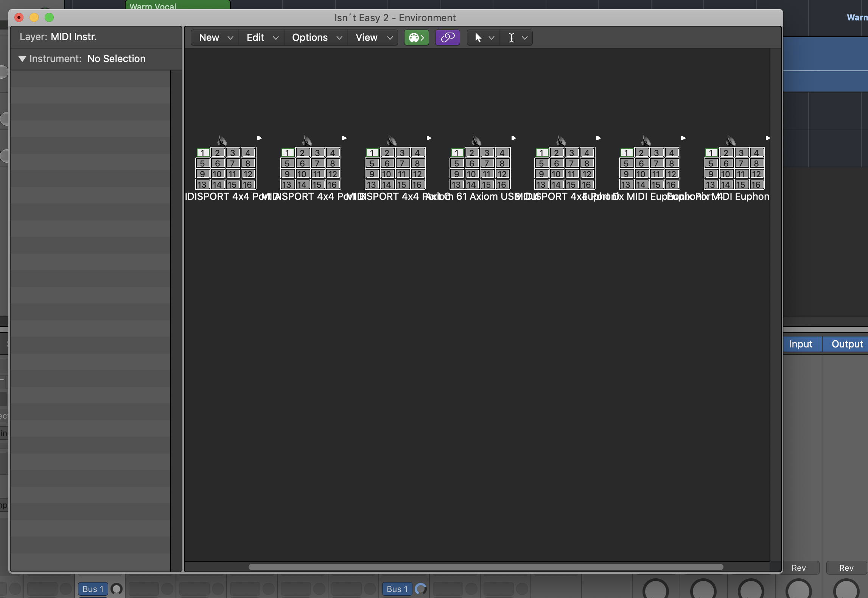Enable channel 10 on the Axiom 61 instrument

tap(471, 174)
